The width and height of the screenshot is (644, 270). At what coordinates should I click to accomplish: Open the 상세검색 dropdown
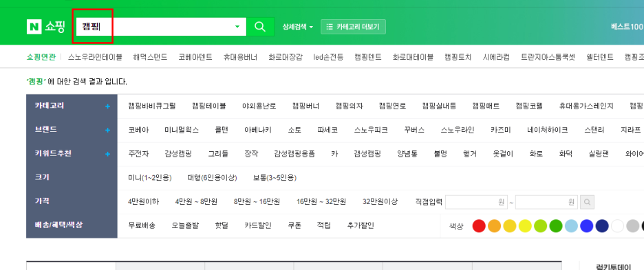coord(298,27)
